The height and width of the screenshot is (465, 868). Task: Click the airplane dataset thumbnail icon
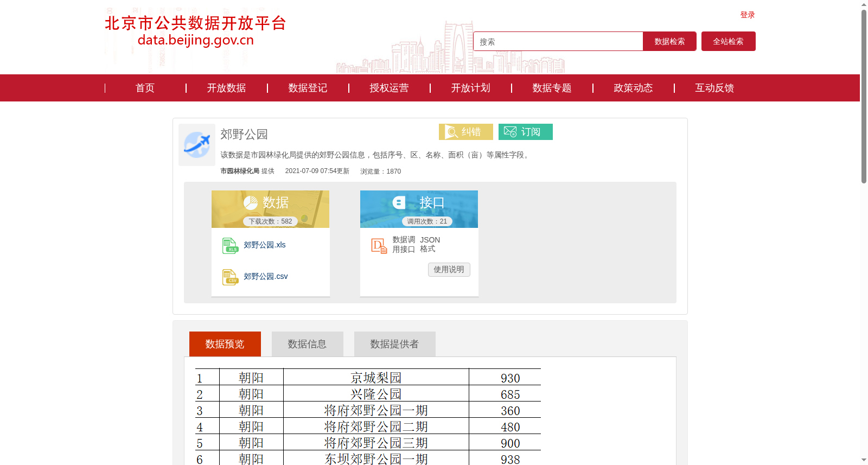[x=197, y=145]
